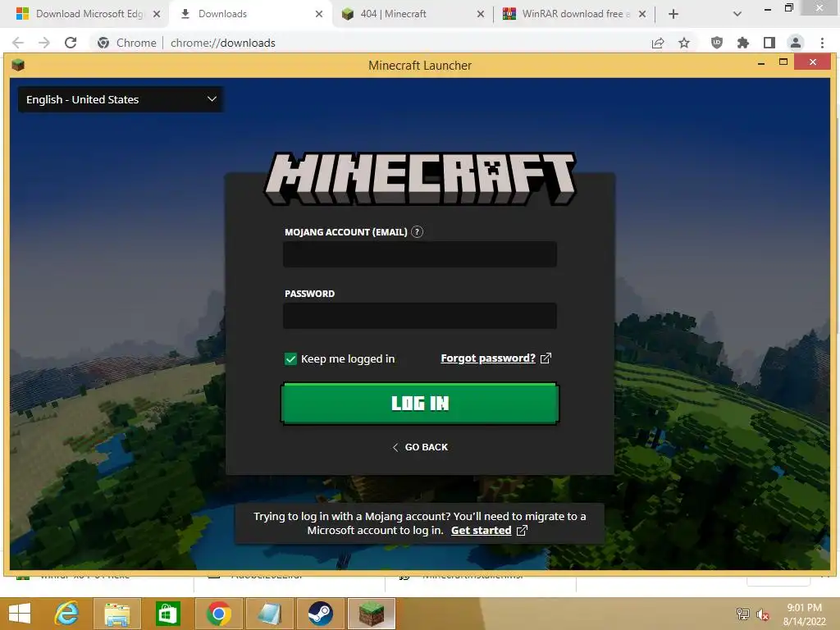
Task: Toggle the Keep me logged in checkbox
Action: point(290,359)
